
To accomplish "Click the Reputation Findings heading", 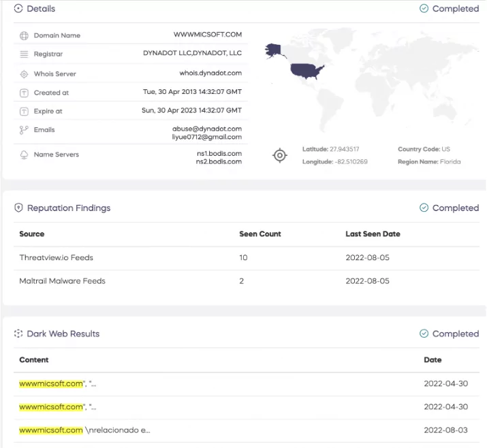I will (69, 208).
